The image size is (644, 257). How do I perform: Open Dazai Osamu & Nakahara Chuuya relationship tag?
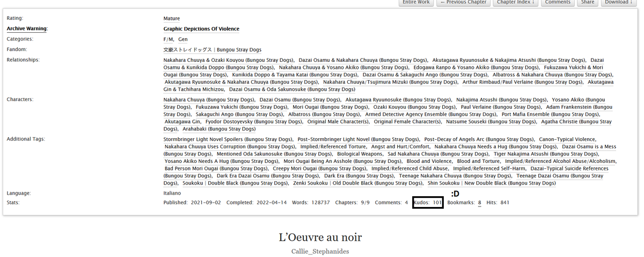tap(363, 60)
